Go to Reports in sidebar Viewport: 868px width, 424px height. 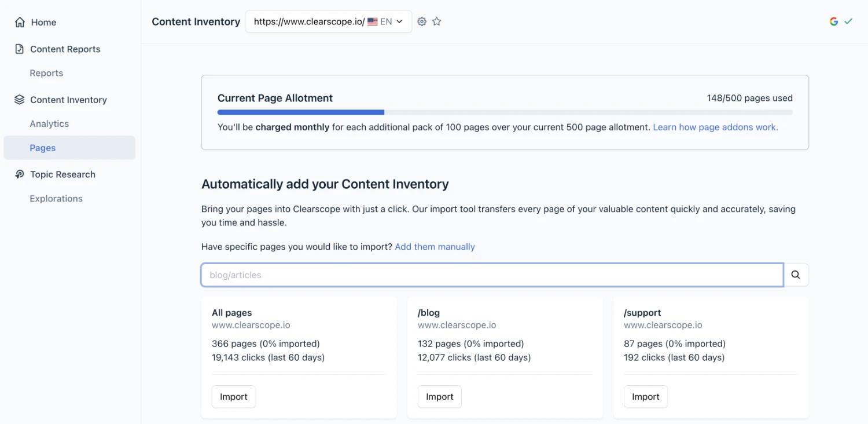click(46, 73)
